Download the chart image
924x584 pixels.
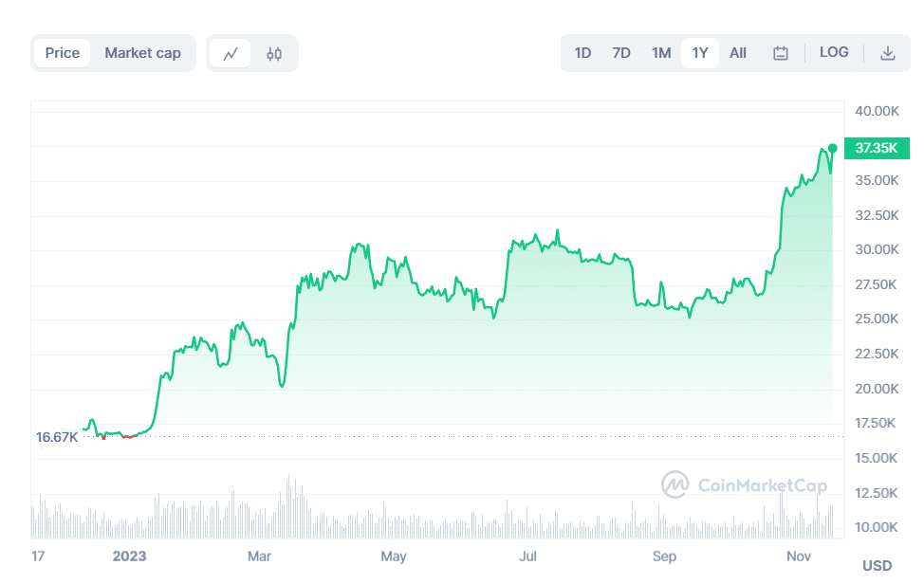click(x=888, y=52)
